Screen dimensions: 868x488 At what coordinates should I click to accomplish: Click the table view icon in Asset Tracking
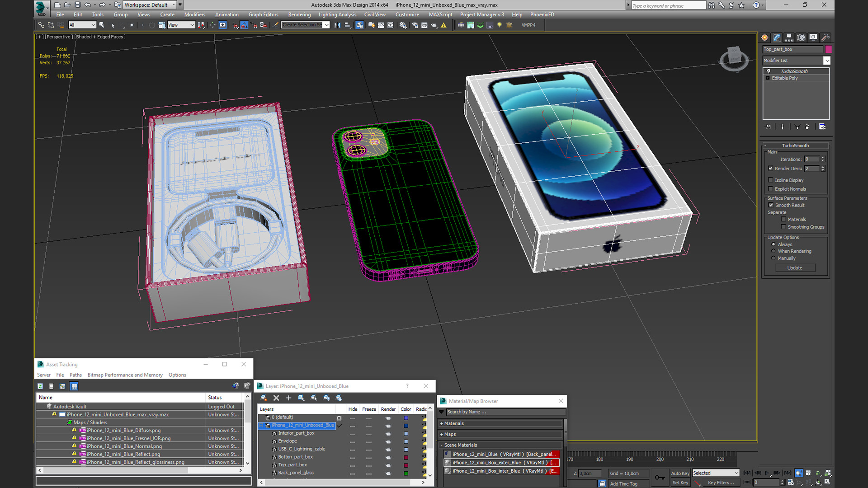click(x=74, y=386)
